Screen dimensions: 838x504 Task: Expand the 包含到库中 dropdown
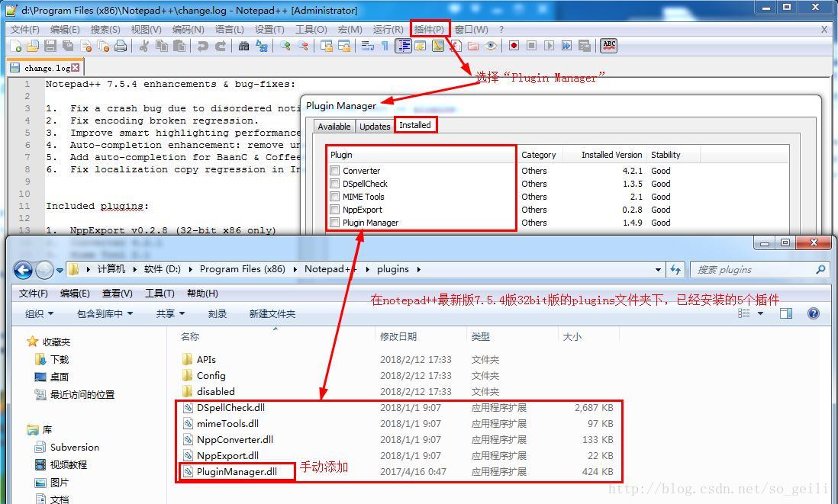click(x=105, y=313)
